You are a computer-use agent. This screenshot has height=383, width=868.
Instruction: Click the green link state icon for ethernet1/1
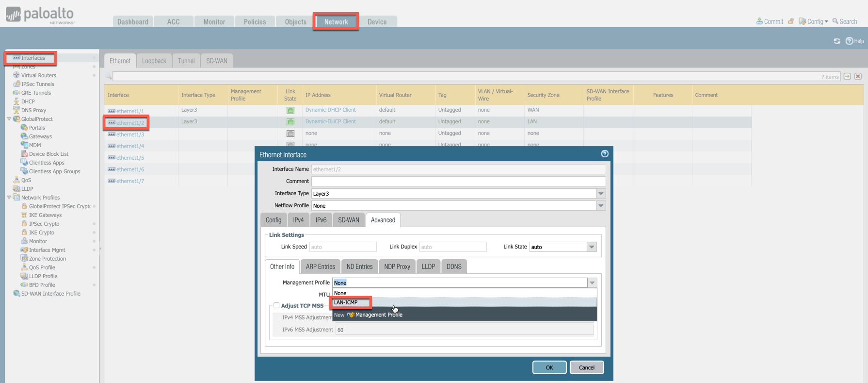click(x=290, y=110)
